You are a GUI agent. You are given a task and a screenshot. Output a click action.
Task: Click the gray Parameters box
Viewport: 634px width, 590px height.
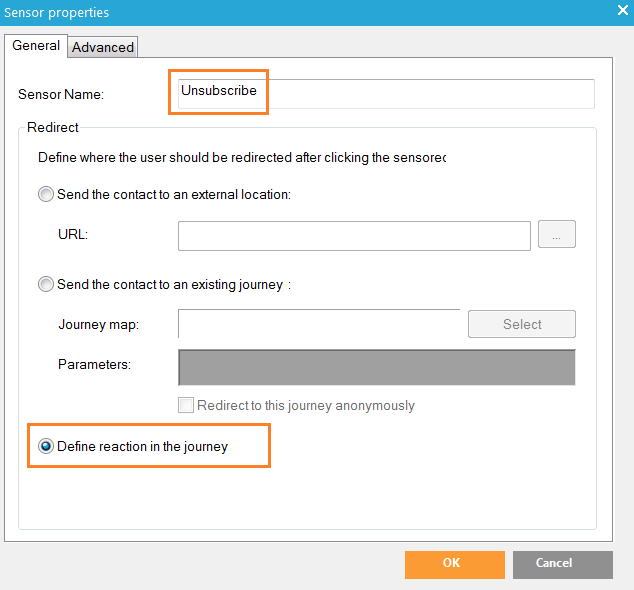coord(376,367)
